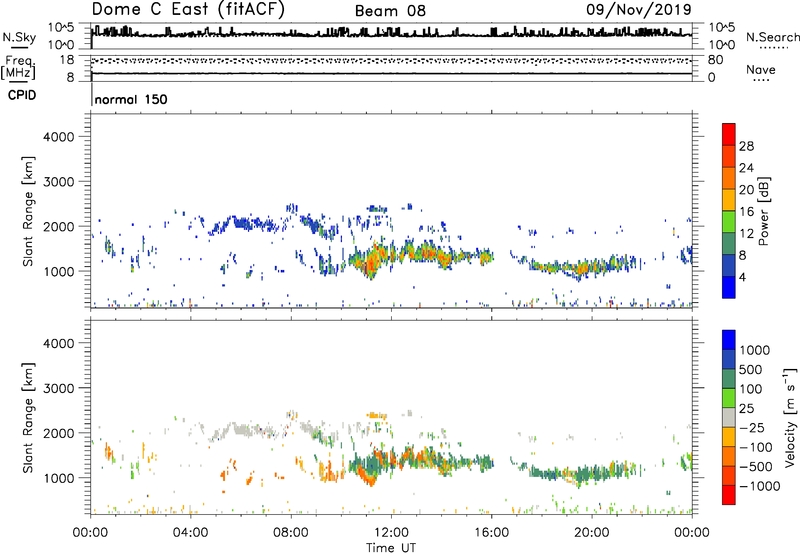
Task: Click the "16:00" time tick label
Action: point(491,533)
